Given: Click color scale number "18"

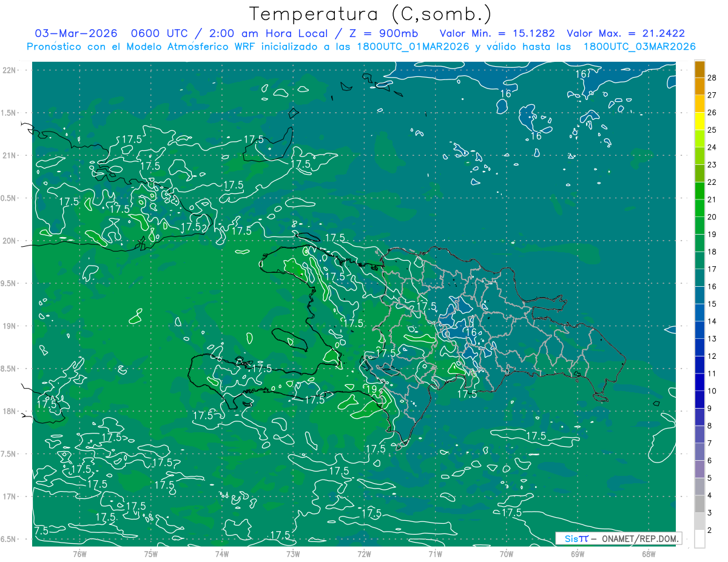Looking at the screenshot, I should coord(712,252).
